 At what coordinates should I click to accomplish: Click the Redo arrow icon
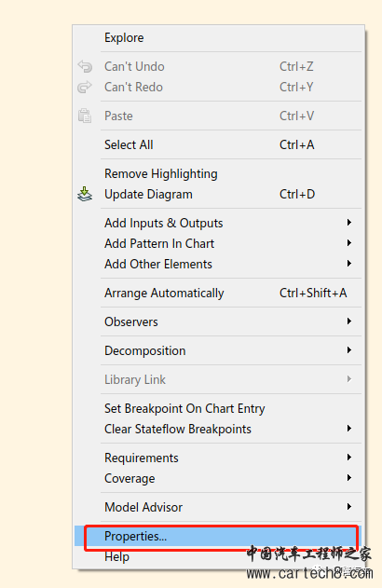(x=85, y=87)
